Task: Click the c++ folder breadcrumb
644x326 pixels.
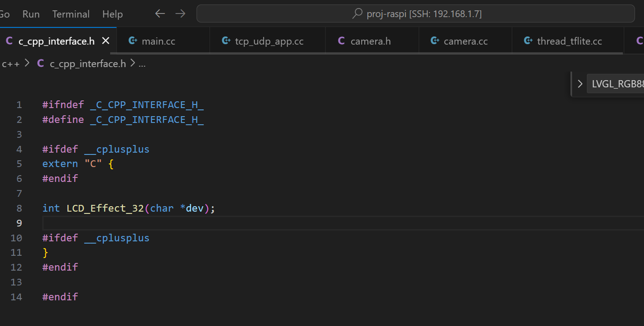Action: [11, 63]
